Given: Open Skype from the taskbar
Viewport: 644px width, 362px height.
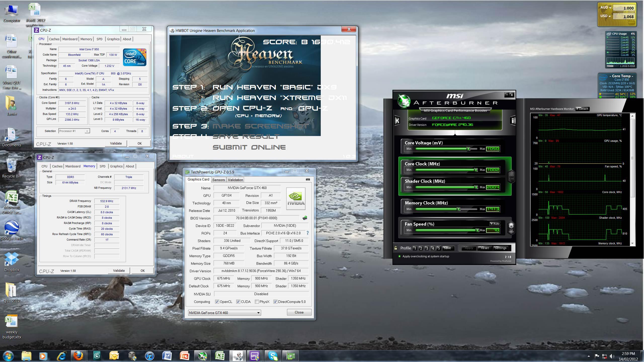Looking at the screenshot, I should [273, 356].
